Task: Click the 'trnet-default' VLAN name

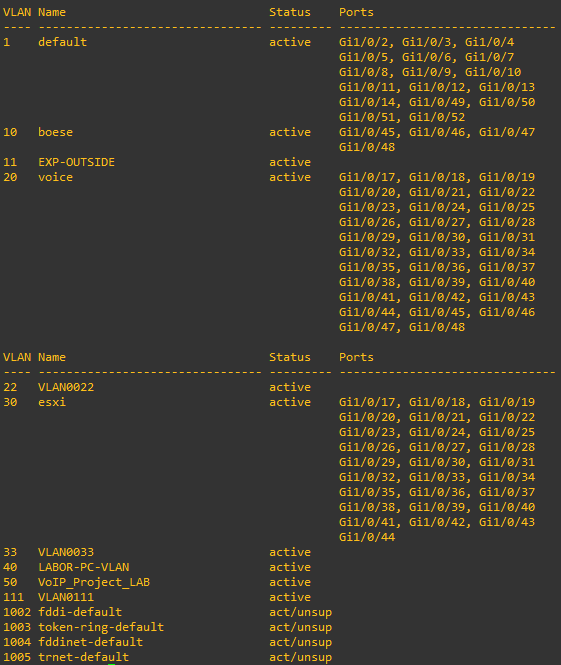Action: pos(83,657)
